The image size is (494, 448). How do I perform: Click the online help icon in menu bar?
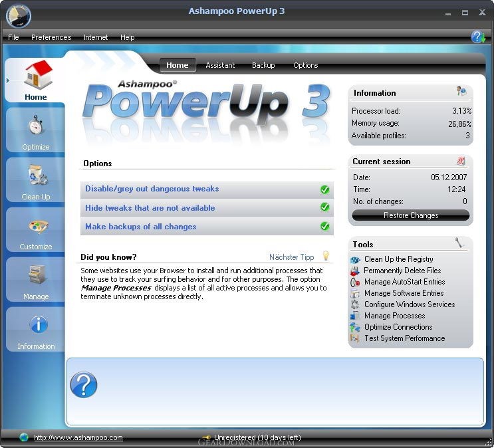(x=478, y=37)
